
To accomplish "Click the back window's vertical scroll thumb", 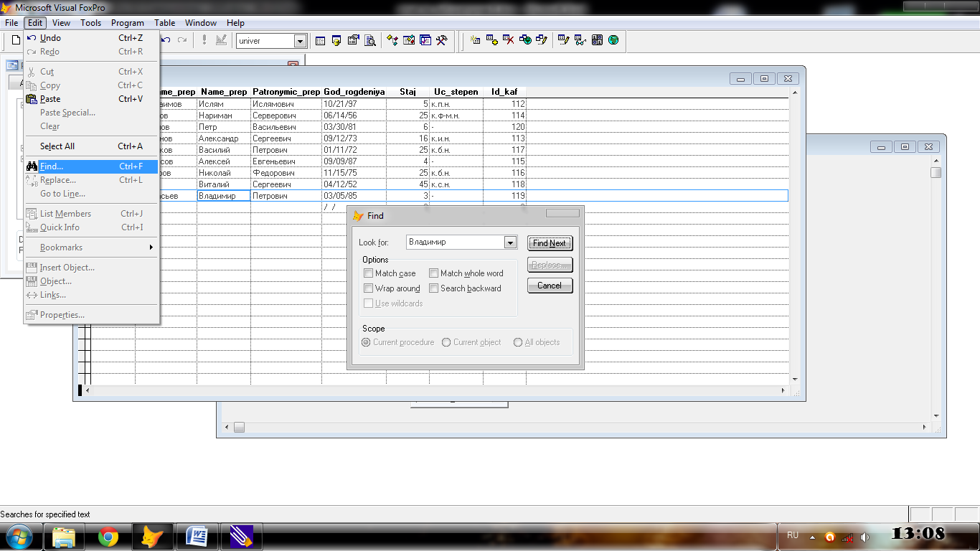I will [x=936, y=172].
